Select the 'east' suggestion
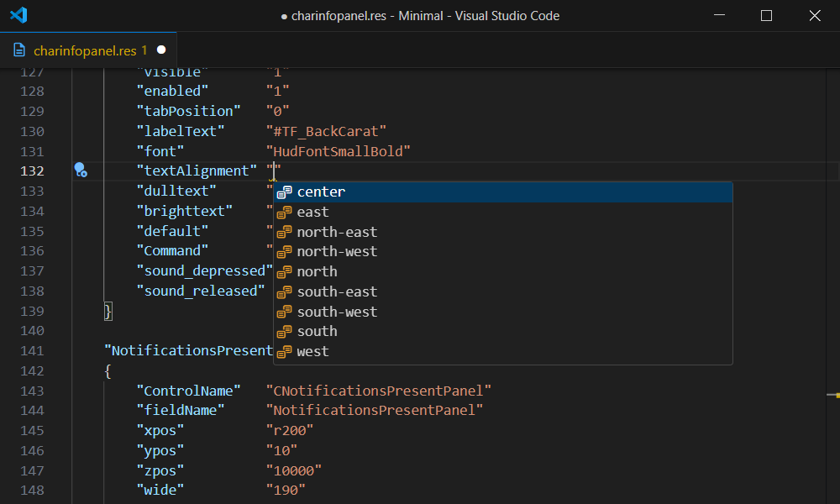The height and width of the screenshot is (504, 840). coord(503,212)
